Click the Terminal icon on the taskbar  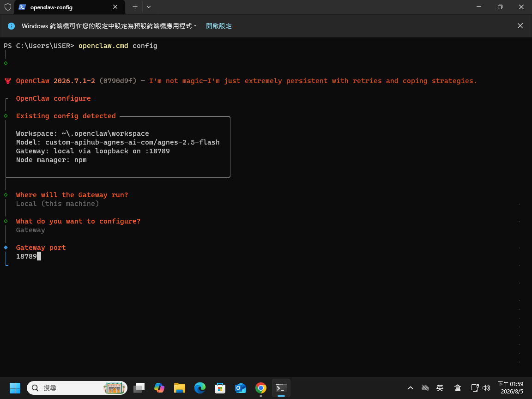pos(281,388)
